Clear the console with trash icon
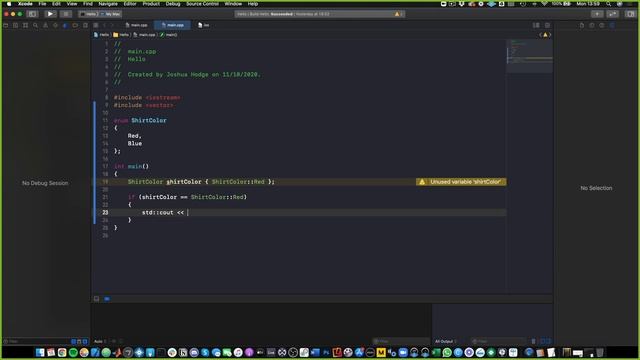The height and width of the screenshot is (360, 640). coord(533,341)
